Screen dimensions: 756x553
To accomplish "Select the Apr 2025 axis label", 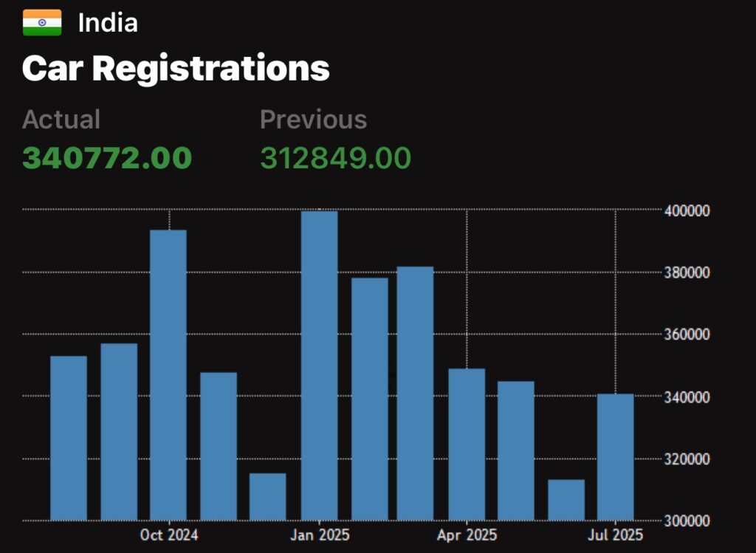I will [467, 535].
